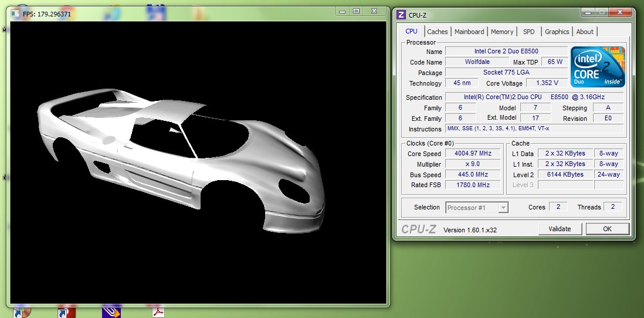Click the FPS window title bar icon
Screen dimensions: 644x318
click(16, 13)
